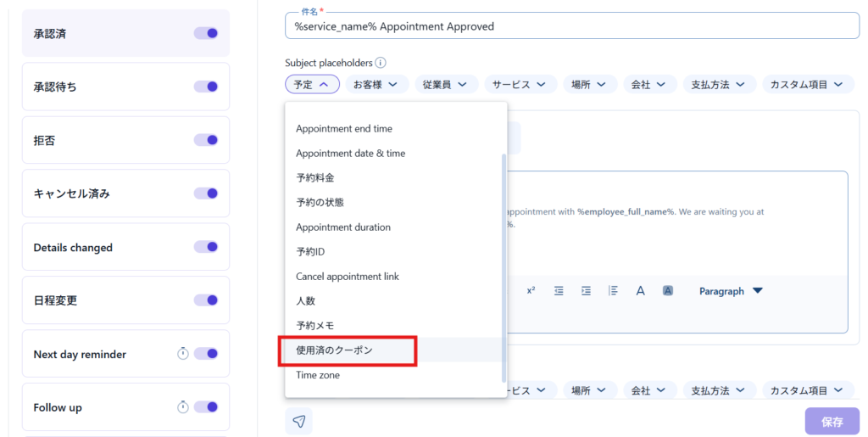Click the superscript x² icon
Screen dimensions: 868x437
click(531, 291)
